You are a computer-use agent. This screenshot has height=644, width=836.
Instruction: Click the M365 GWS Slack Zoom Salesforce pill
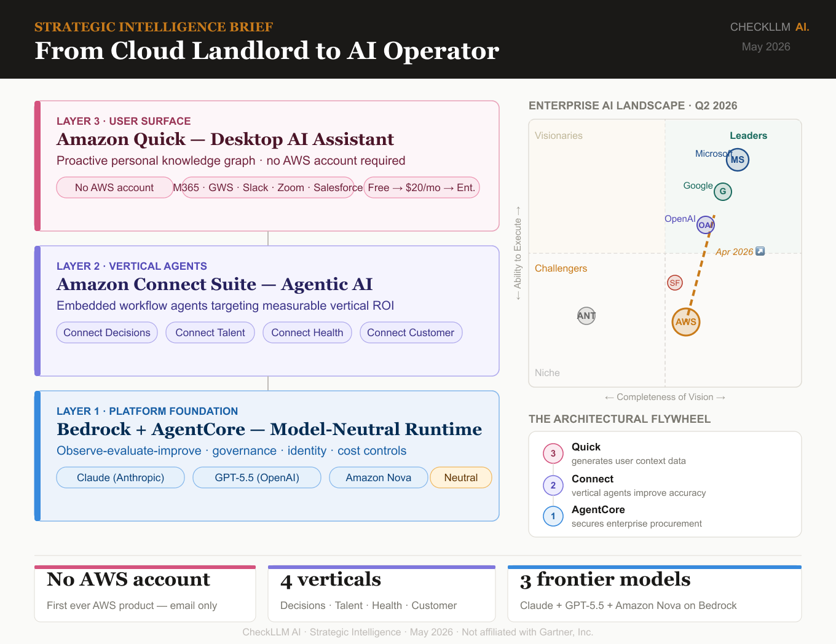(268, 187)
